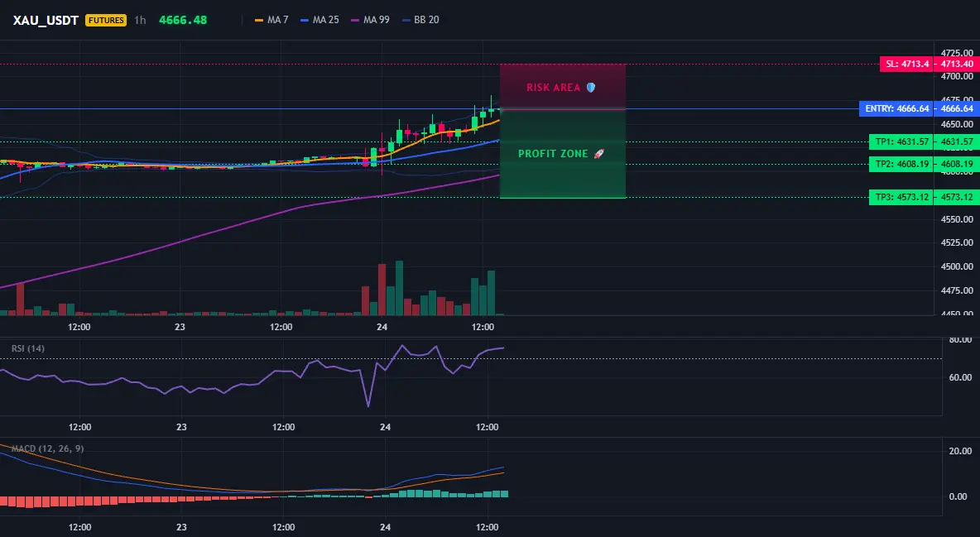Click the 4525.00 price axis value

pyautogui.click(x=957, y=242)
